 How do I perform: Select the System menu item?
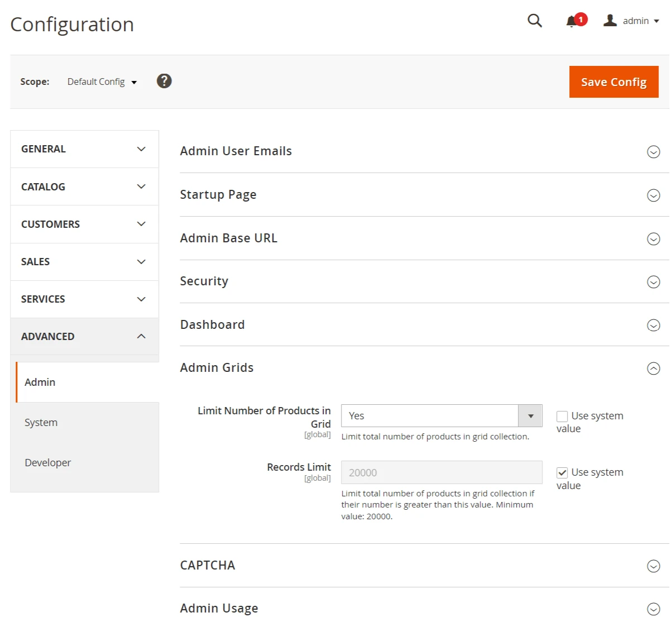click(41, 423)
